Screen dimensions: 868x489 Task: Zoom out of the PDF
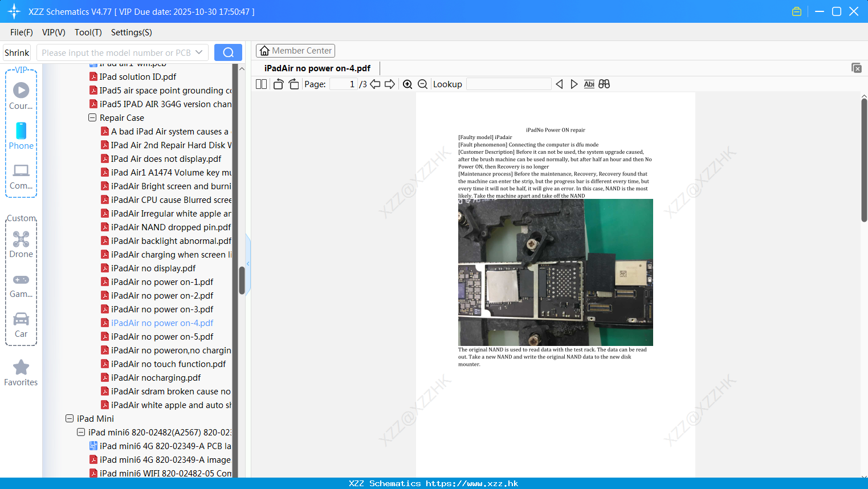(423, 84)
